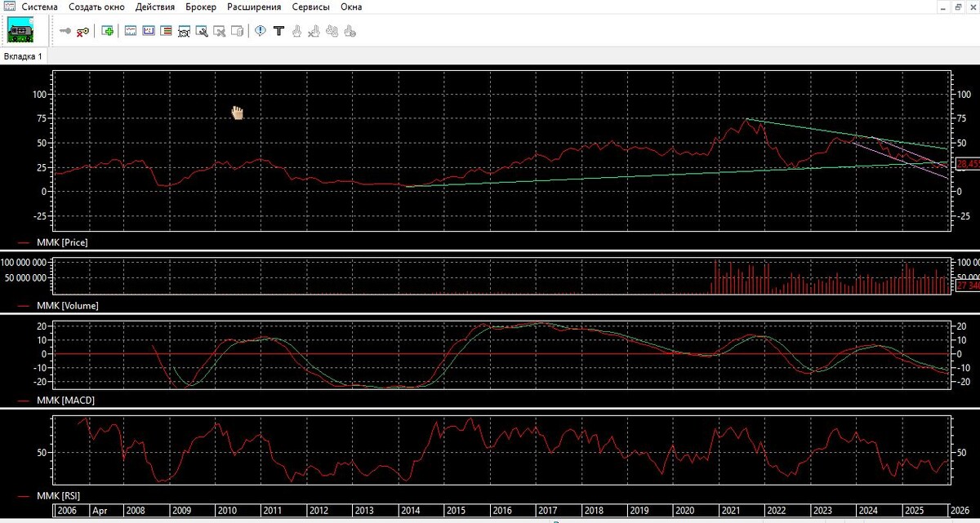Click the application icon left of Система
This screenshot has height=523, width=980.
[x=9, y=7]
